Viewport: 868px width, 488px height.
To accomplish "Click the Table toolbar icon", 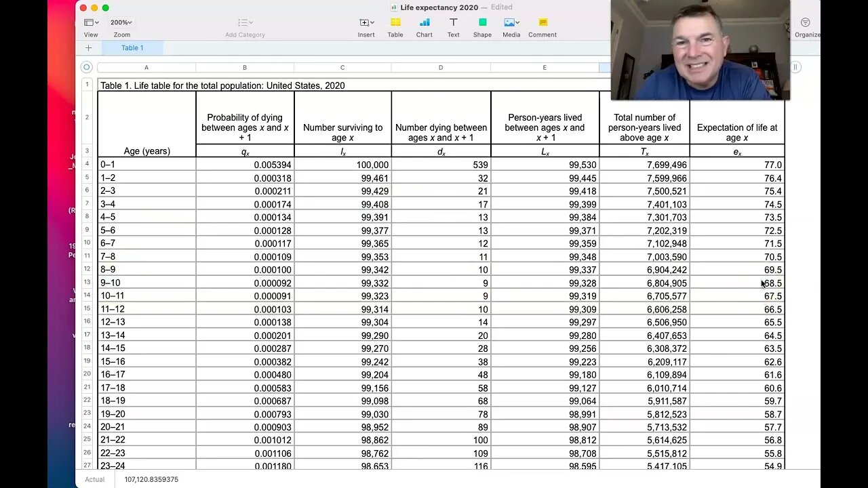I will tap(395, 22).
